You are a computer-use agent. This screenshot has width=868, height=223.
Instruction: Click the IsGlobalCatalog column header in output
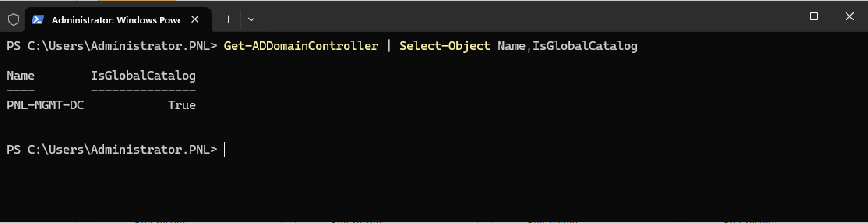(x=143, y=76)
